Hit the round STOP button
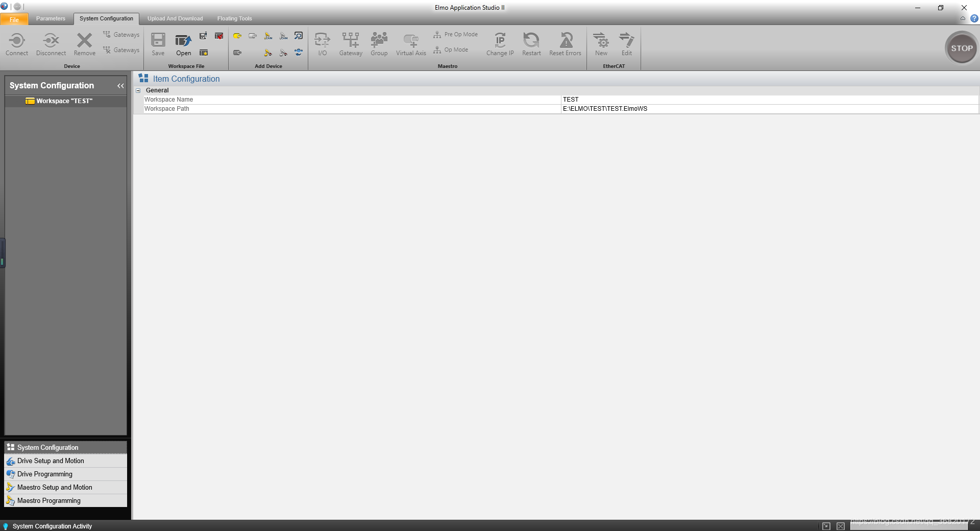 tap(962, 48)
